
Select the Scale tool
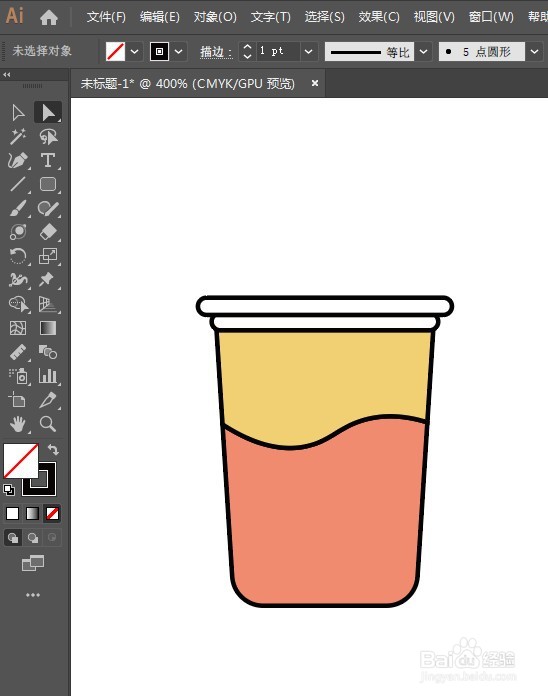[47, 256]
